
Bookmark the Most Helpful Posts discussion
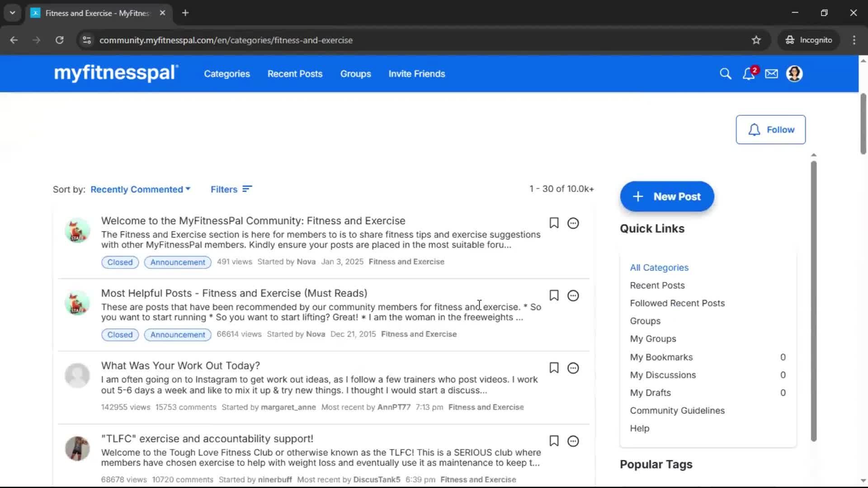554,296
